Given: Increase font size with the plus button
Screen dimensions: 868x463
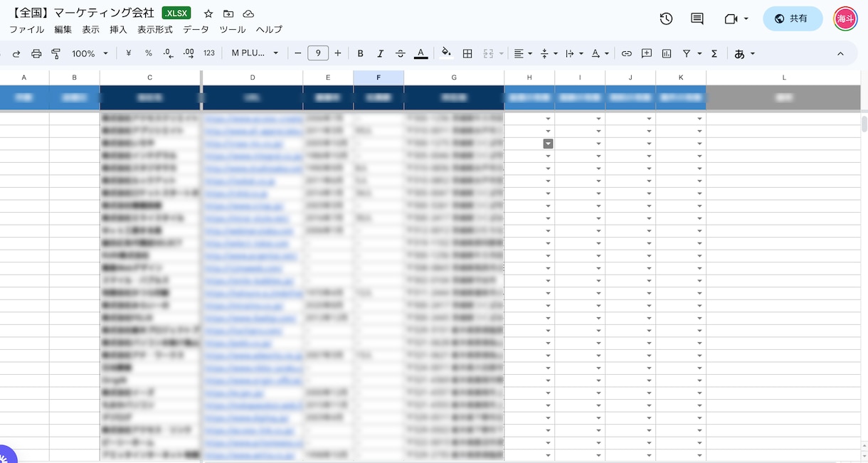Looking at the screenshot, I should coord(338,53).
